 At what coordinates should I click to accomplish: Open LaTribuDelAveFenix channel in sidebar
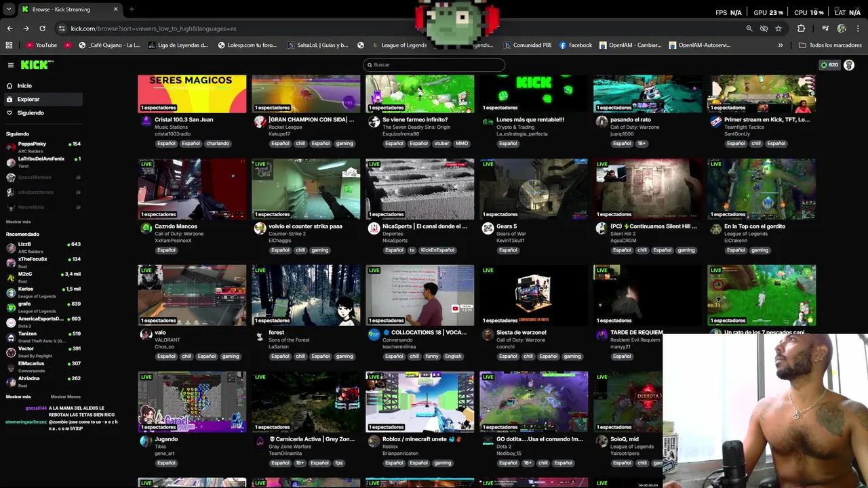[x=42, y=162]
